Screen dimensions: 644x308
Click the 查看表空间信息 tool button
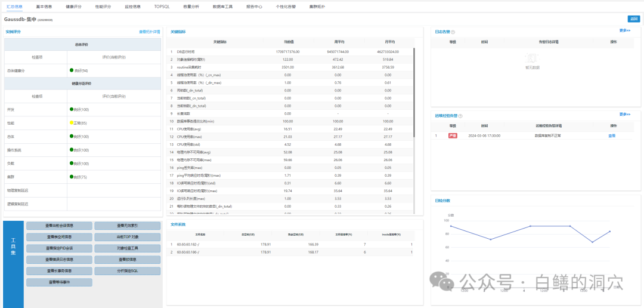click(59, 238)
